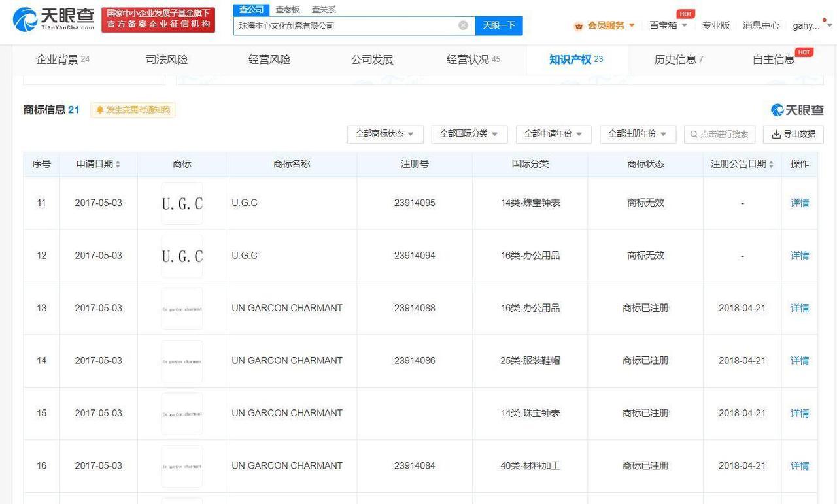837x504 pixels.
Task: Open U.G.C trademark image in row 11
Action: pyautogui.click(x=182, y=203)
